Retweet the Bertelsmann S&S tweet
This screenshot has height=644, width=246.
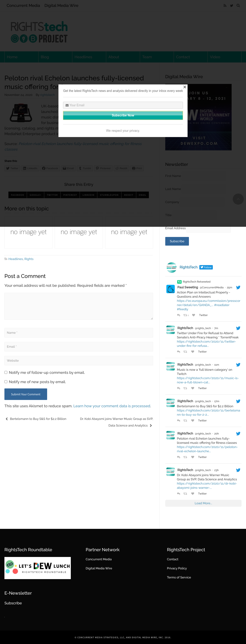tap(185, 421)
